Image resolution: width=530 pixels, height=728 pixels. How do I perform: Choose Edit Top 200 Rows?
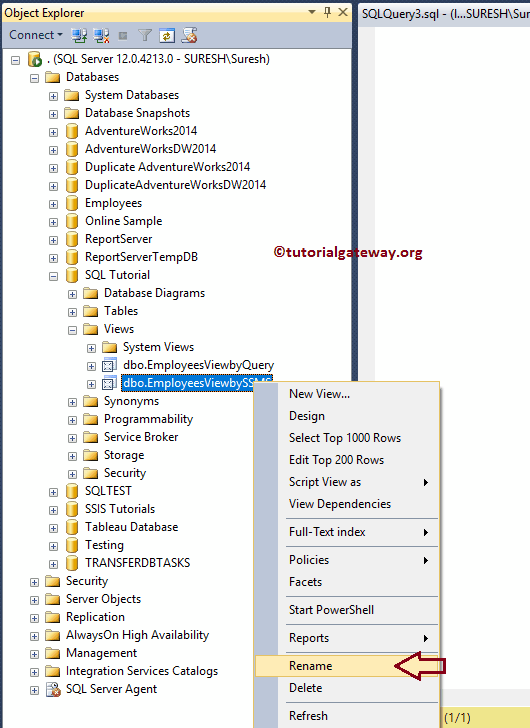[x=346, y=460]
